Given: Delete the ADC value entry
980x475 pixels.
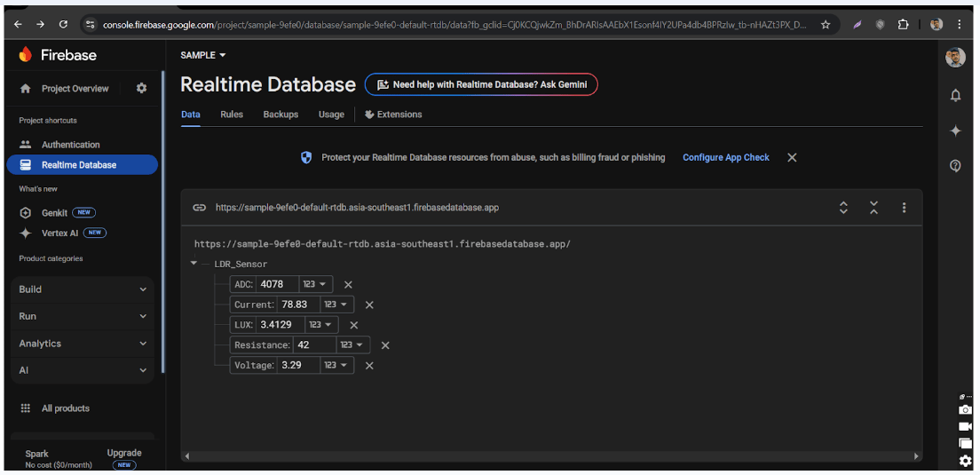Looking at the screenshot, I should (348, 285).
